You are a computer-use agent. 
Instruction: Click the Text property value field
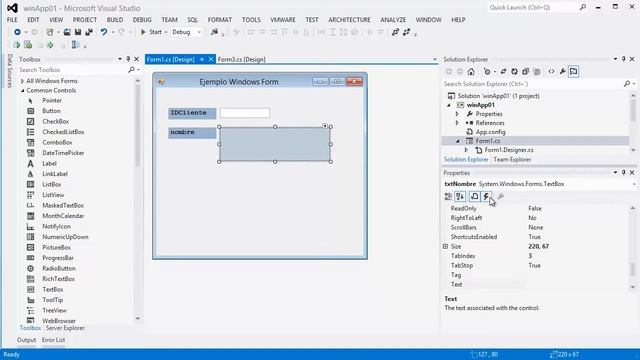(x=578, y=284)
